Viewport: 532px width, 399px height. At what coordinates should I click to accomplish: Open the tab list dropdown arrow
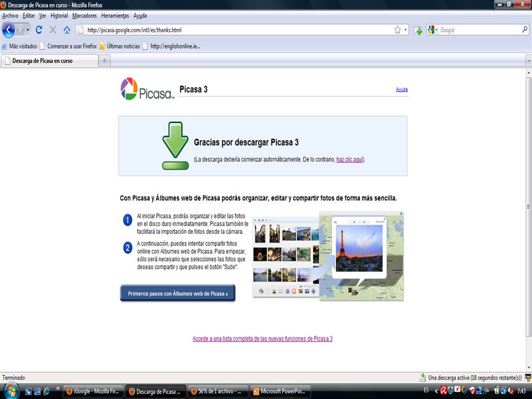(x=529, y=61)
